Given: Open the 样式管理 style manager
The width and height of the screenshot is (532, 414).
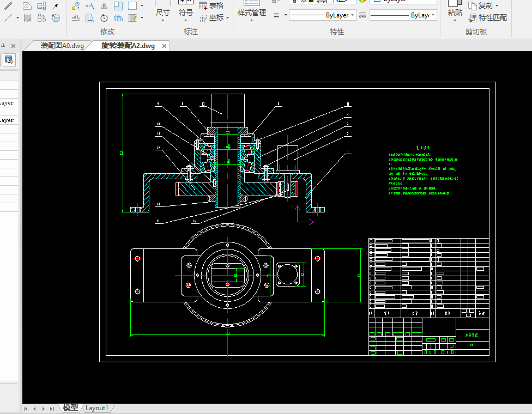Looking at the screenshot, I should click(251, 12).
